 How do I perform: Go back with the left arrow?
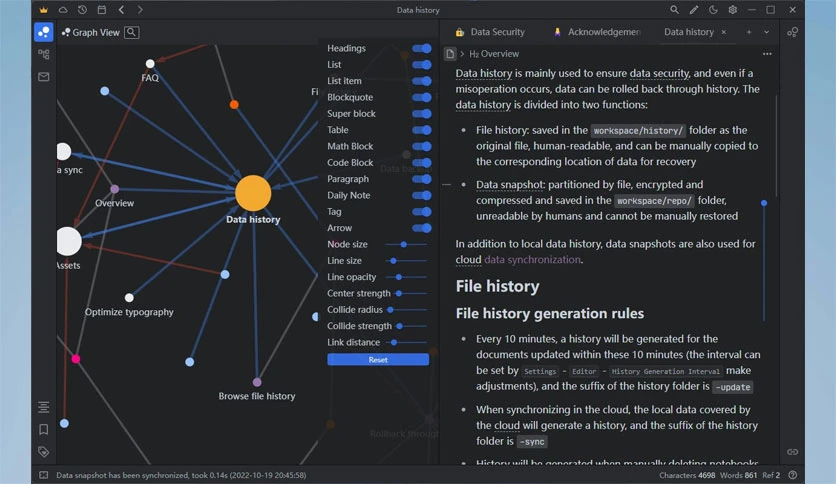[x=121, y=10]
